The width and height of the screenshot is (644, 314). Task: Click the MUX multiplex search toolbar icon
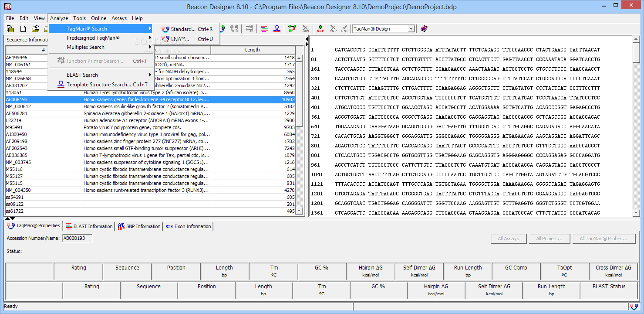point(234,29)
